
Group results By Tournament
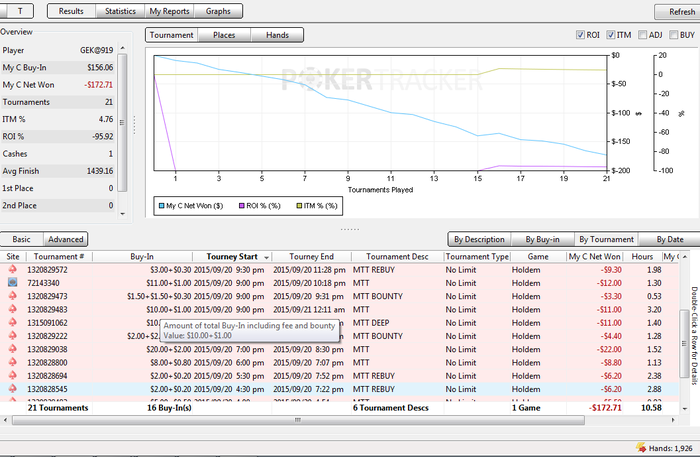[x=606, y=239]
